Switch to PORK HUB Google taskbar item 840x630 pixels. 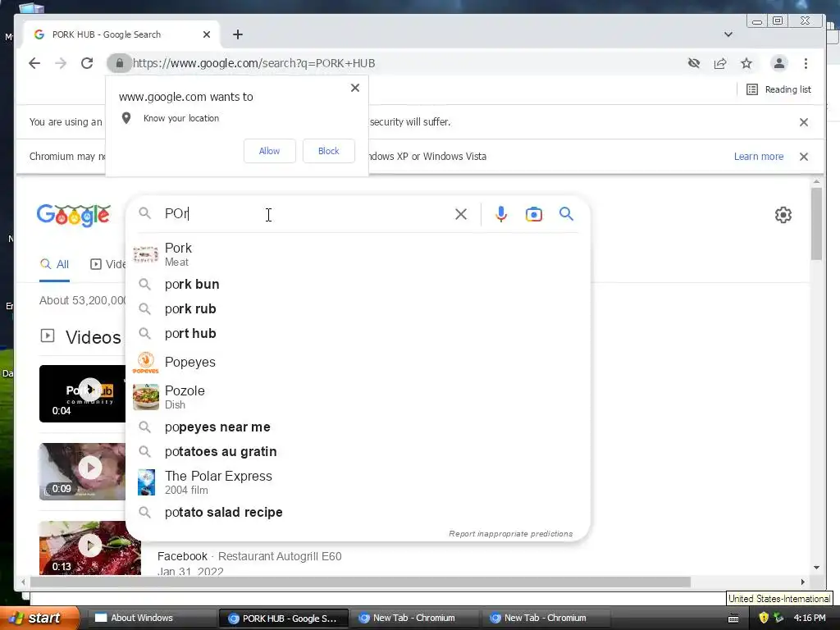[284, 619]
